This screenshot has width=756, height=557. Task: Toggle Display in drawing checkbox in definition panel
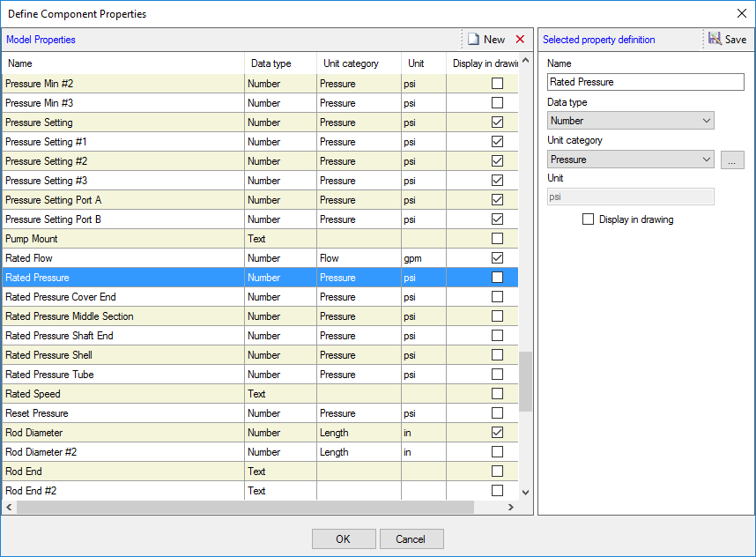[589, 219]
